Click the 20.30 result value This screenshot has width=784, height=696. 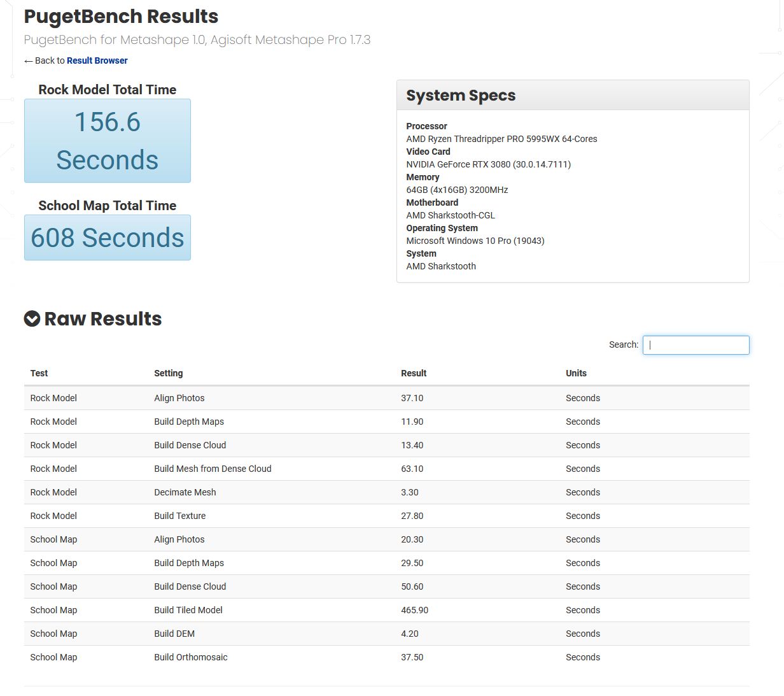[x=412, y=539]
